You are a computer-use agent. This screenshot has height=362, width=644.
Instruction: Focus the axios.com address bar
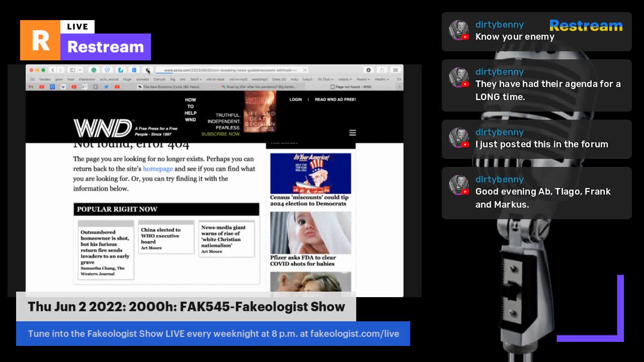point(231,70)
